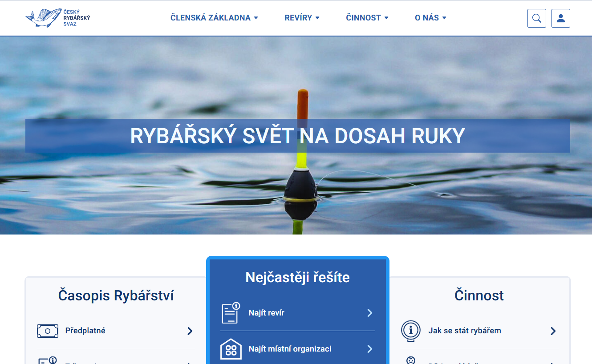Click the Český rybářský svaz fish logo

(58, 18)
